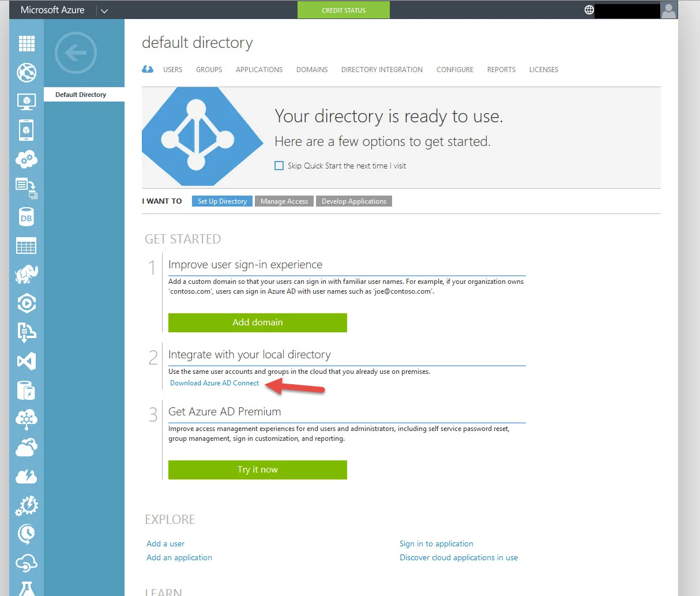The image size is (700, 596).
Task: Open All Items grid icon in sidebar
Action: (x=27, y=44)
